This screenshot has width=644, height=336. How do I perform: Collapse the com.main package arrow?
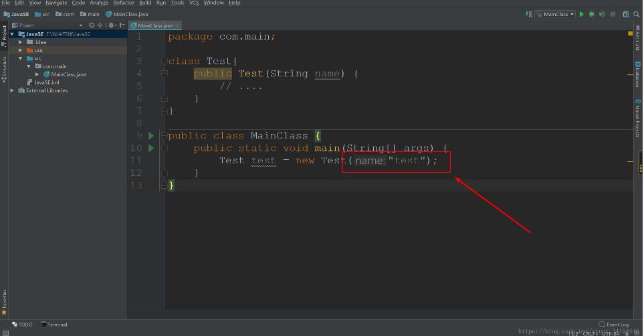point(29,66)
